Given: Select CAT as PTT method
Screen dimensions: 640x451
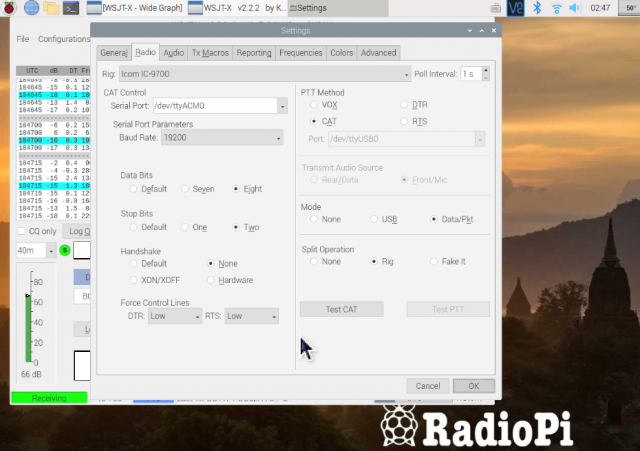Looking at the screenshot, I should pos(324,121).
